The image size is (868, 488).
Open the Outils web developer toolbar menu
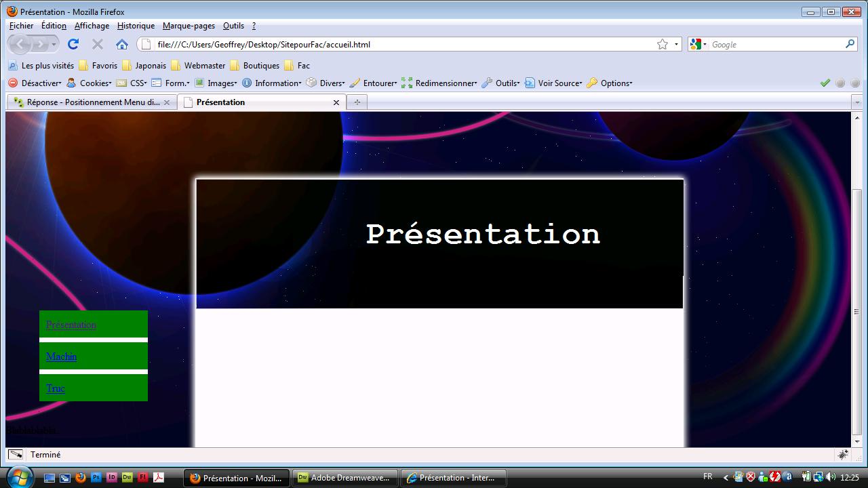(x=500, y=83)
